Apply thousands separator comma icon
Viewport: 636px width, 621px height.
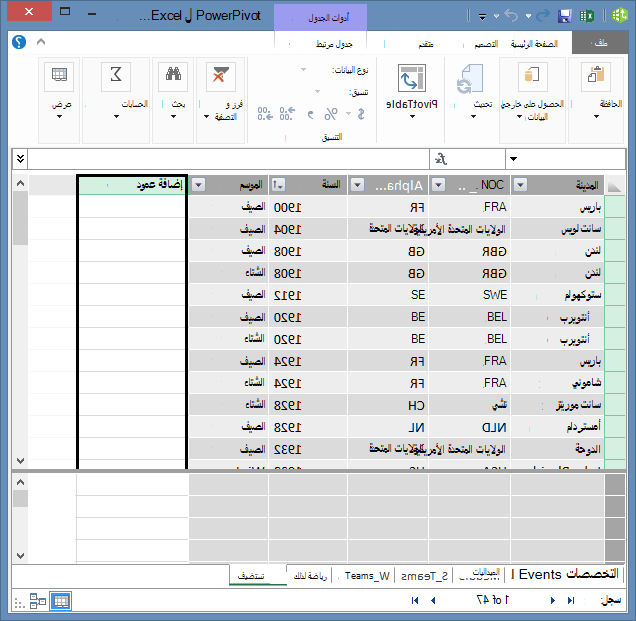(x=310, y=115)
